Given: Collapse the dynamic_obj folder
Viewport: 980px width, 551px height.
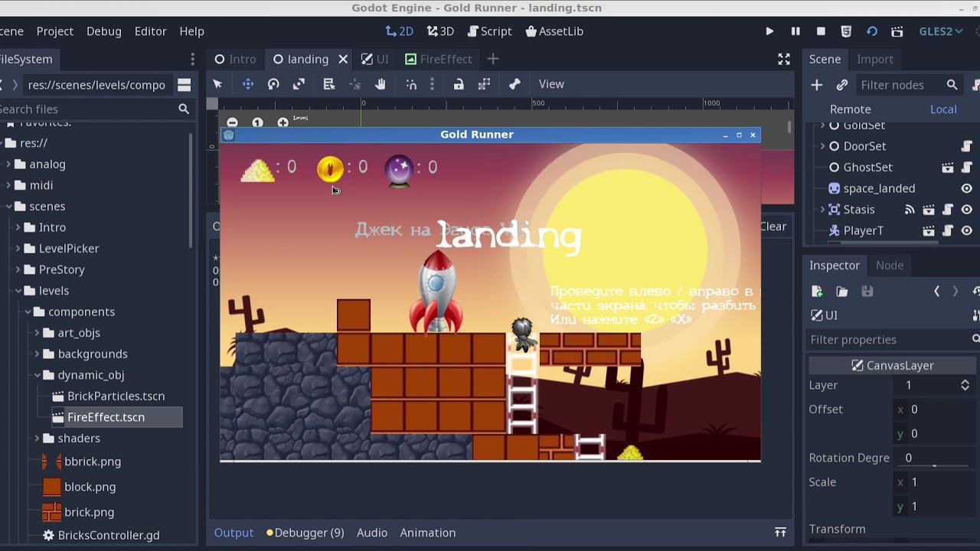Looking at the screenshot, I should [38, 375].
